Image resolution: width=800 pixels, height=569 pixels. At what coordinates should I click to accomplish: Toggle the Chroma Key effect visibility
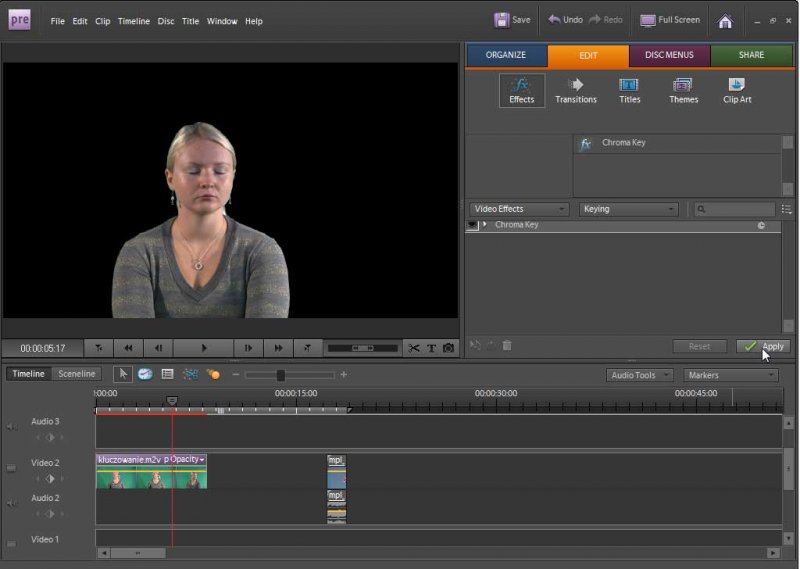click(472, 226)
